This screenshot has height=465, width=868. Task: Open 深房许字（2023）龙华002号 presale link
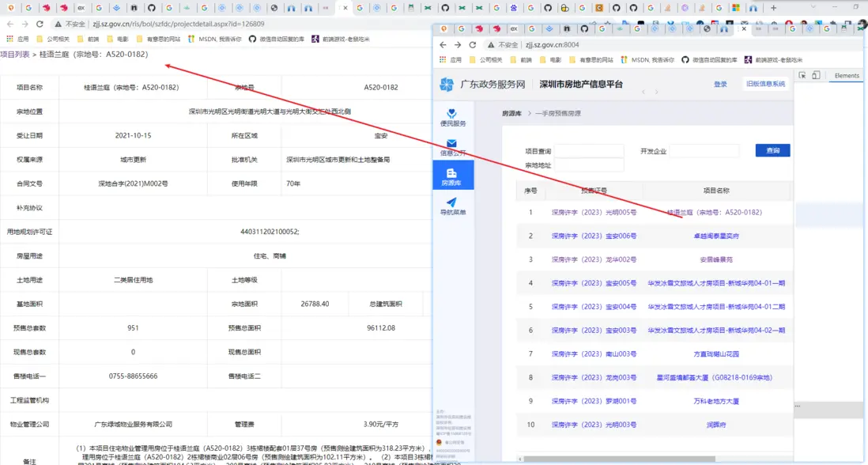(x=594, y=259)
